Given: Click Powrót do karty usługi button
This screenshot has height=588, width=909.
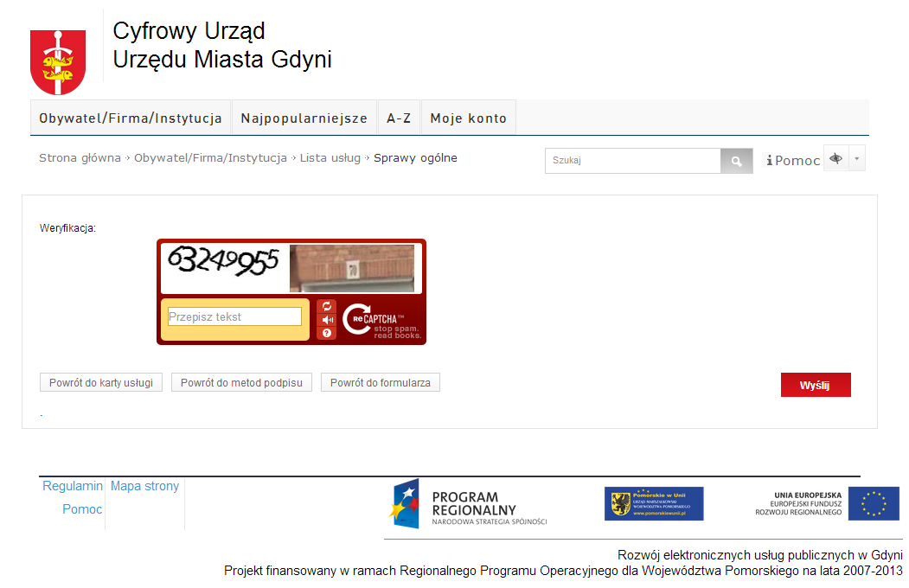Looking at the screenshot, I should [101, 382].
